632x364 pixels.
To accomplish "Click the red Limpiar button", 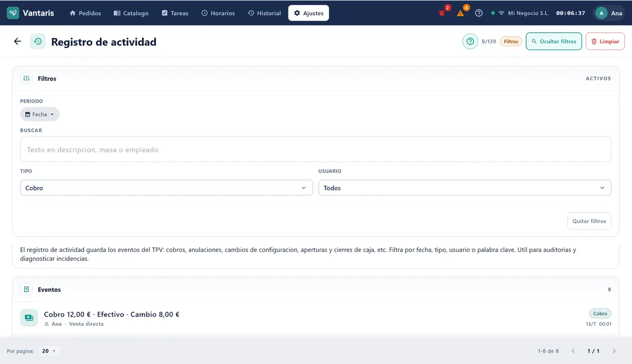I will pyautogui.click(x=605, y=41).
